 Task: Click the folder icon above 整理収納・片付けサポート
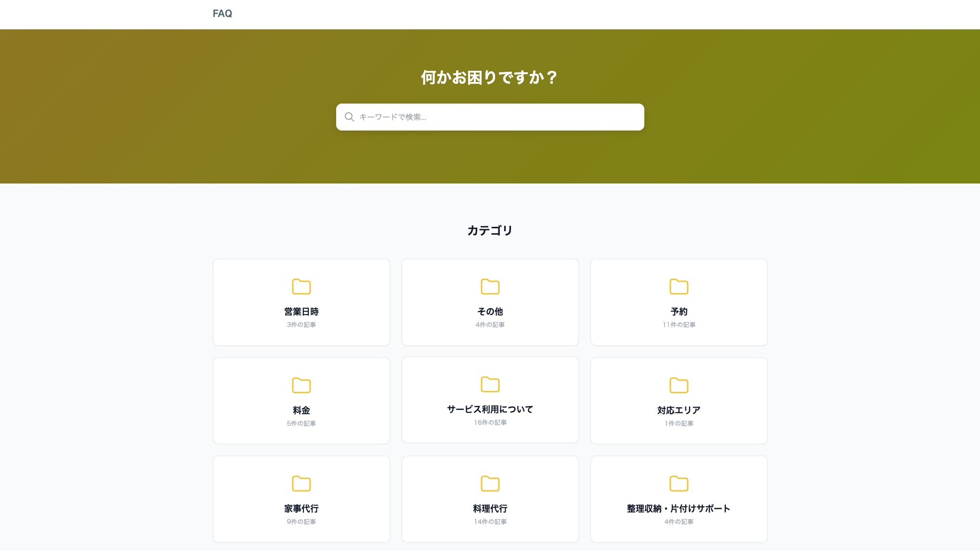click(x=679, y=484)
